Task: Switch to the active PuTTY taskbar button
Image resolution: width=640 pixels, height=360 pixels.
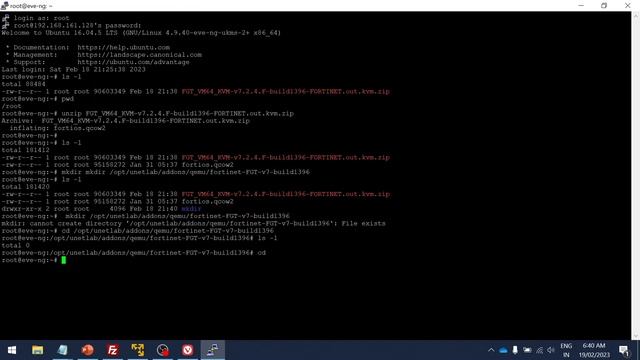Action: pos(213,350)
